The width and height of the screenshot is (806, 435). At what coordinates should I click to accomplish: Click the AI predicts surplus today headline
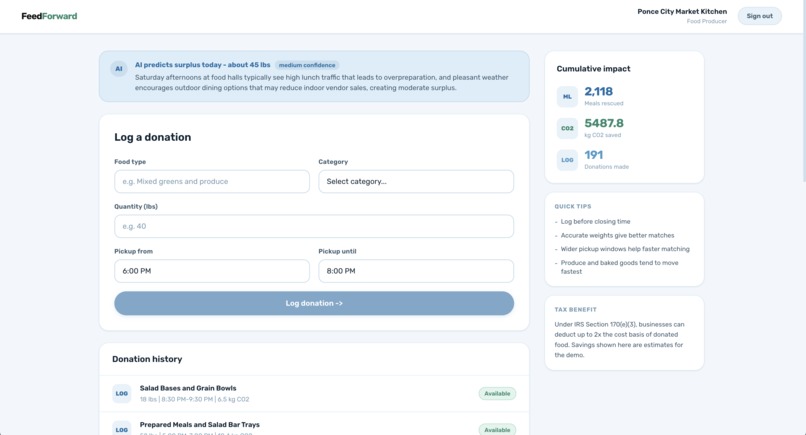pyautogui.click(x=203, y=65)
